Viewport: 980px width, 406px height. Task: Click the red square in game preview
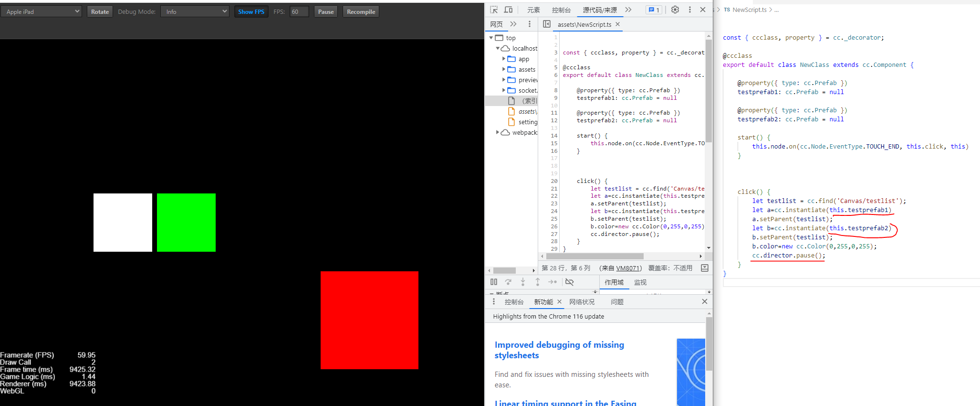pyautogui.click(x=369, y=320)
